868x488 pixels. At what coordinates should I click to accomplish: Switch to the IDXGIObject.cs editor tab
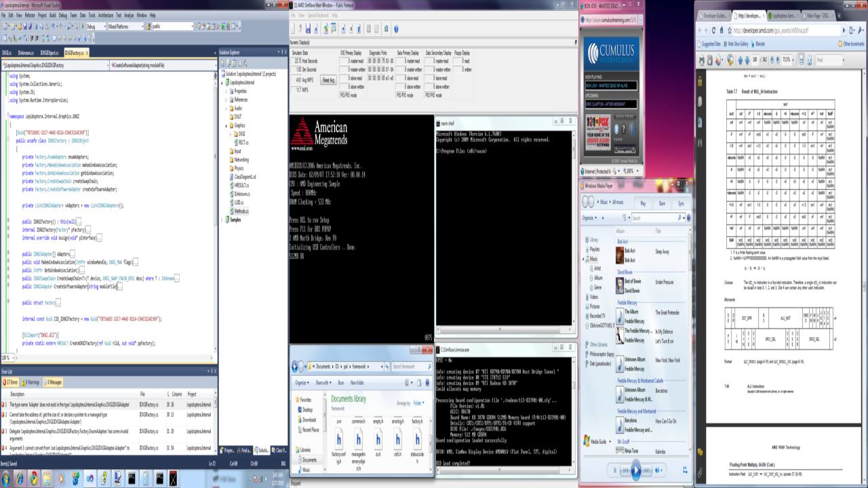[49, 52]
